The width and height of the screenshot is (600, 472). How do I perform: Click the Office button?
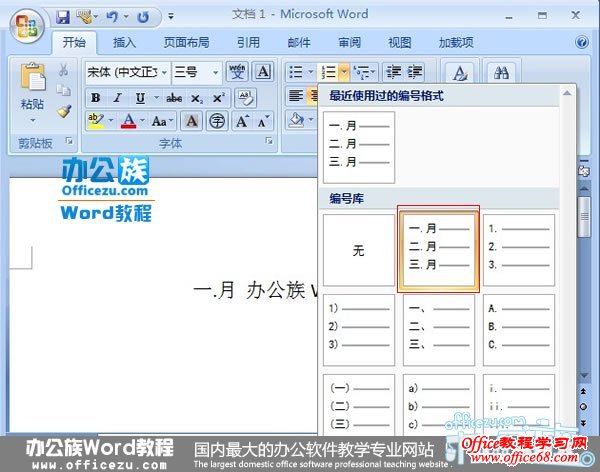coord(26,21)
